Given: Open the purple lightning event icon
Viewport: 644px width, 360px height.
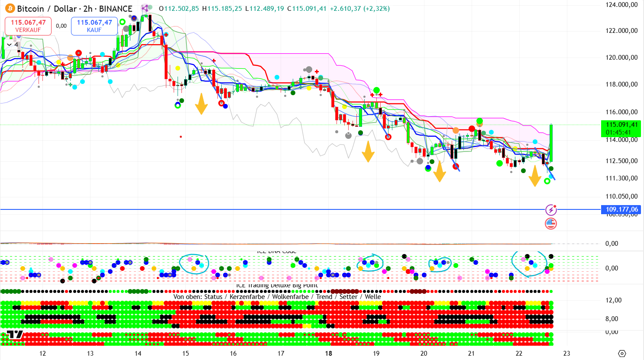Looking at the screenshot, I should pos(550,210).
